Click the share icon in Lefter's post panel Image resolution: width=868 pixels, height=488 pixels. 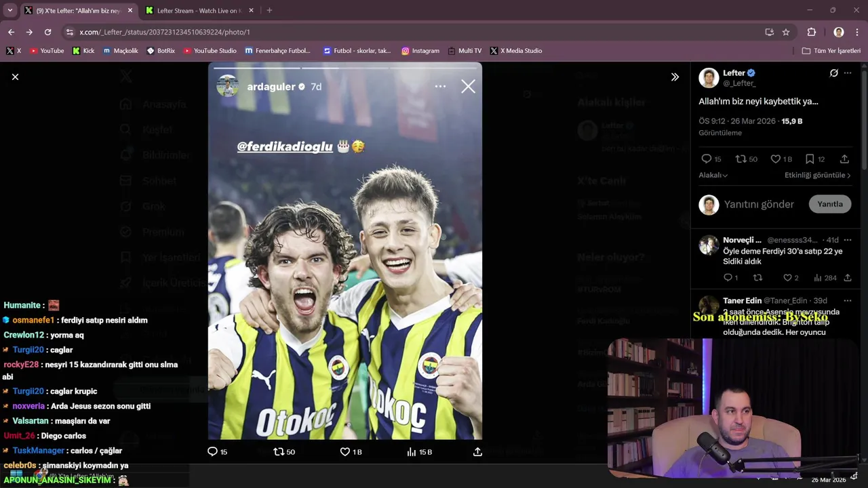pyautogui.click(x=844, y=159)
